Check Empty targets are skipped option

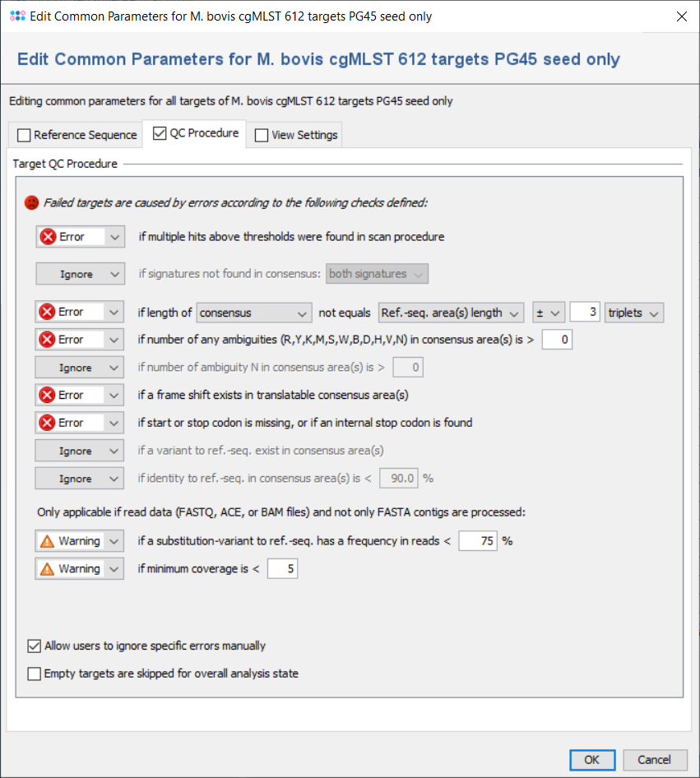click(35, 674)
